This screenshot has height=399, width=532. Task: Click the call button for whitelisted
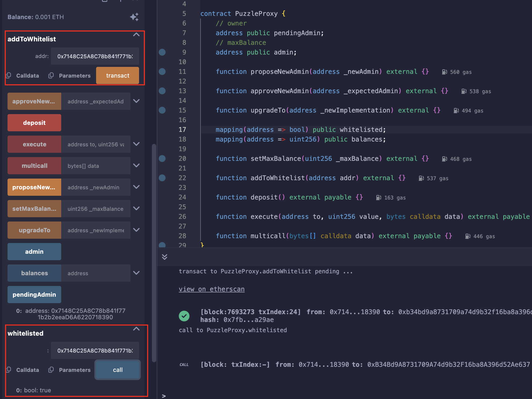[x=118, y=370]
